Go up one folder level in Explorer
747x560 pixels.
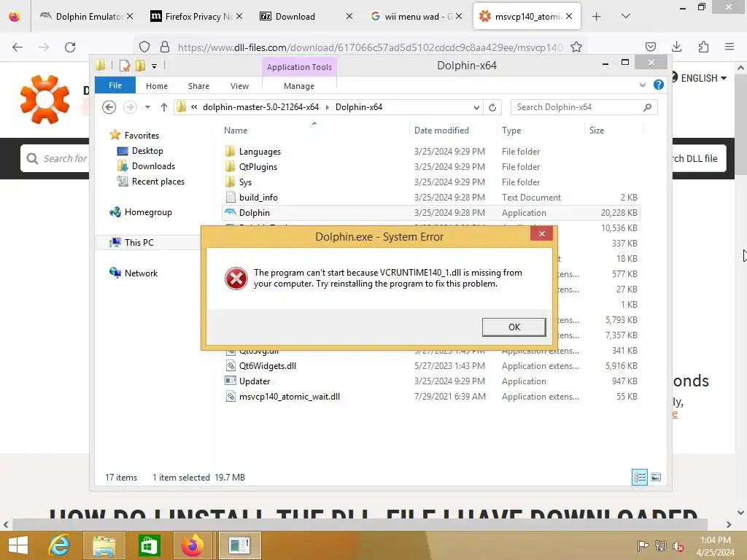164,107
